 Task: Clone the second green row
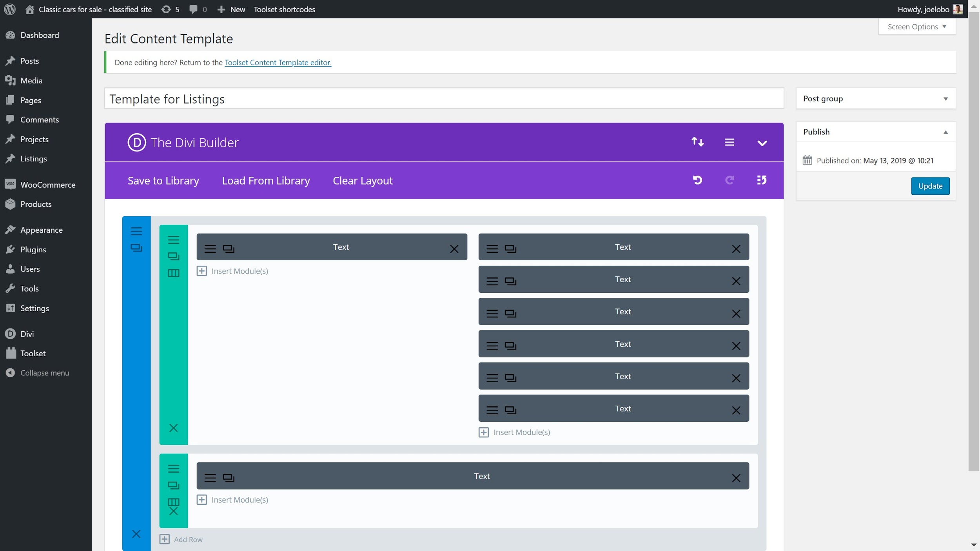pyautogui.click(x=173, y=485)
